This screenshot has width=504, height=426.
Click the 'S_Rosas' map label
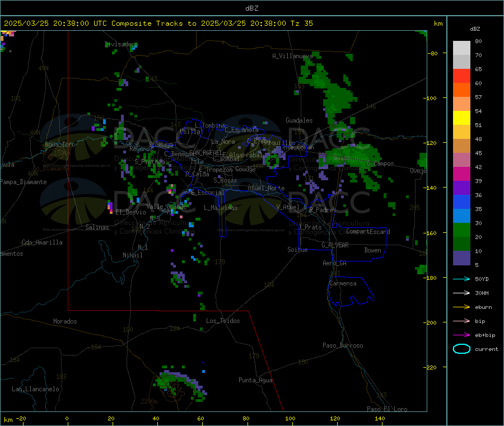pyautogui.click(x=225, y=180)
